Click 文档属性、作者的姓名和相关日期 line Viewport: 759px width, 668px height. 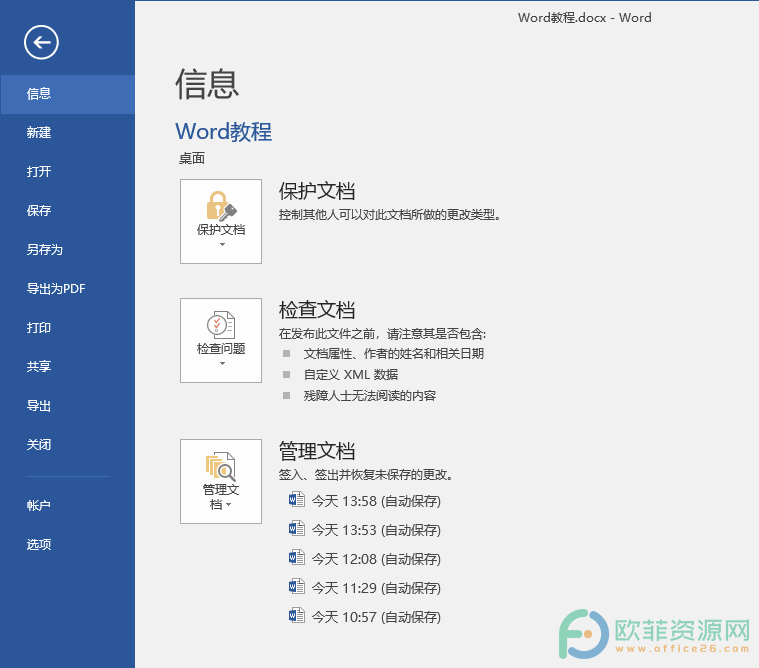point(394,354)
